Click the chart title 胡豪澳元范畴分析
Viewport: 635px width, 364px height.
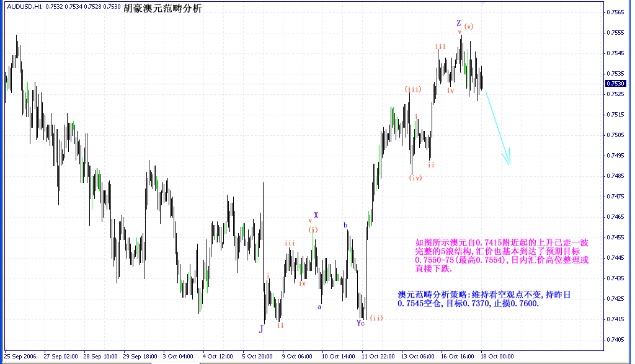[x=163, y=9]
